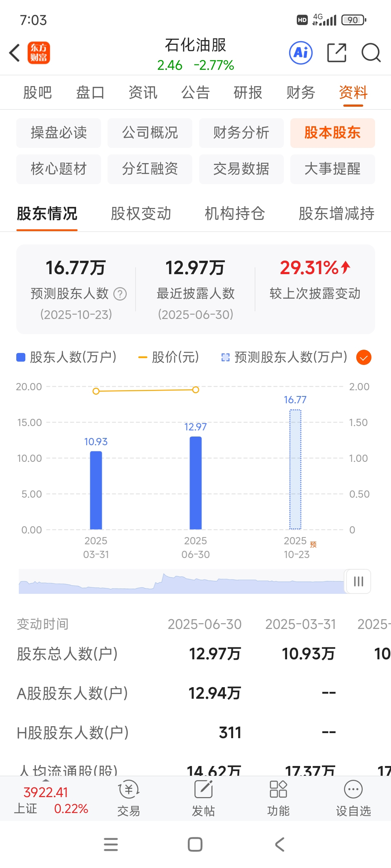Tap the stock price 2.46 -2.77% text

195,65
